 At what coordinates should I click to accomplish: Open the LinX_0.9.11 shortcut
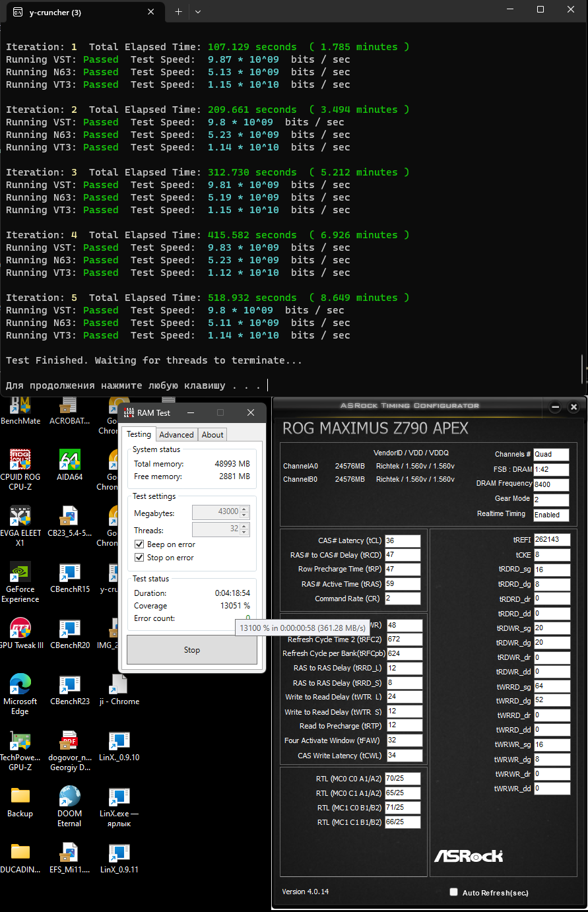119,858
